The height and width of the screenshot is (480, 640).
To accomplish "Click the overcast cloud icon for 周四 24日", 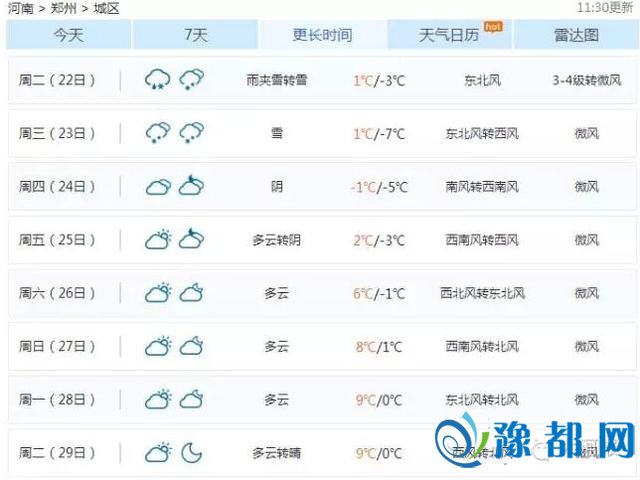I will click(x=158, y=187).
